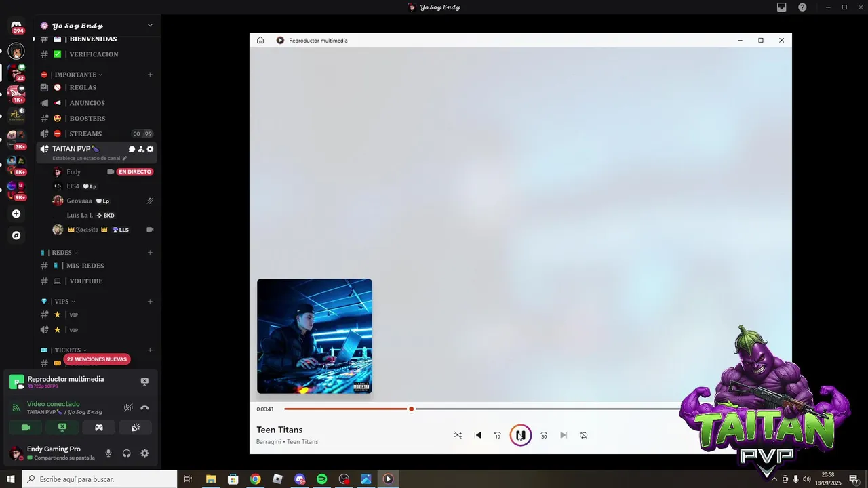This screenshot has height=488, width=868.
Task: Click the EN DIRECTO badge next to Endy
Action: pos(135,172)
